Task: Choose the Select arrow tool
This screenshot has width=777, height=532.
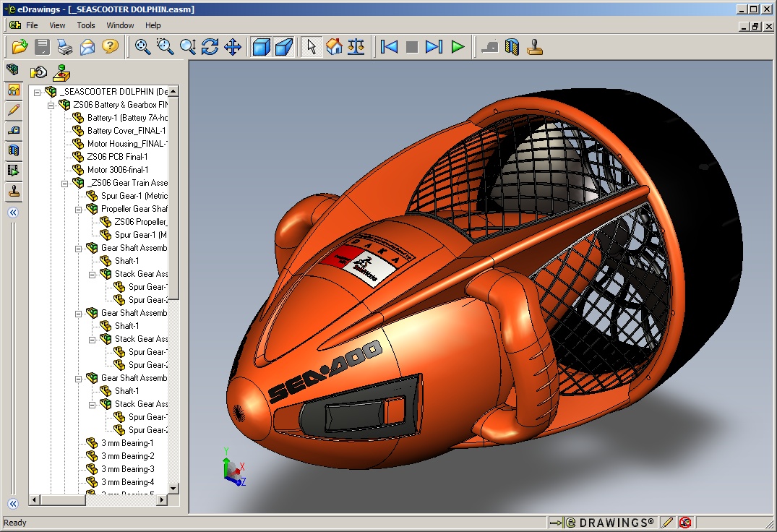Action: pos(312,47)
